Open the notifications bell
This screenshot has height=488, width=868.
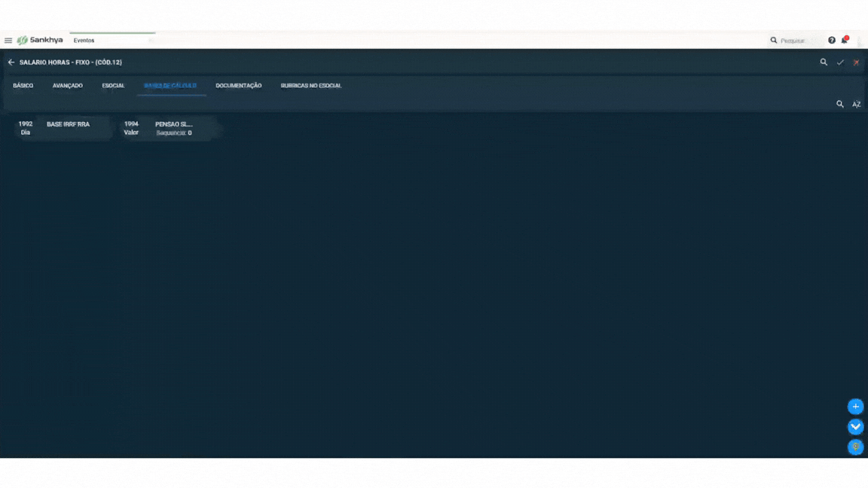[x=845, y=40]
